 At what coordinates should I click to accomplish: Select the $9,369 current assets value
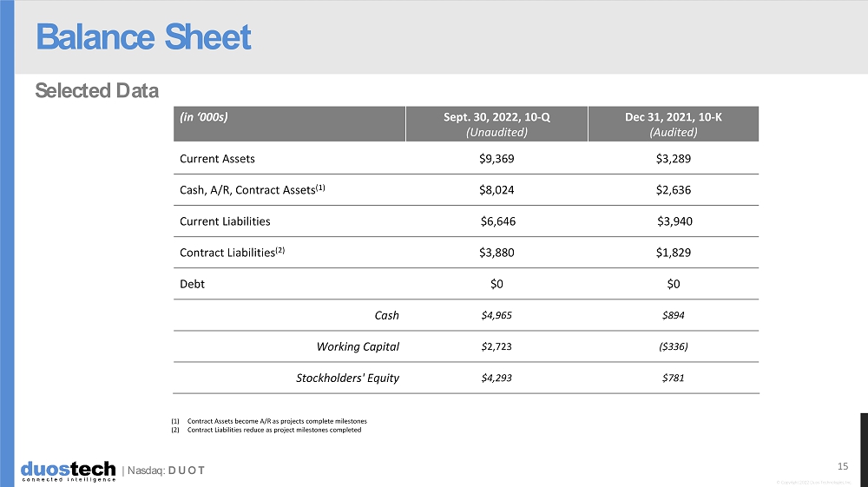point(496,159)
